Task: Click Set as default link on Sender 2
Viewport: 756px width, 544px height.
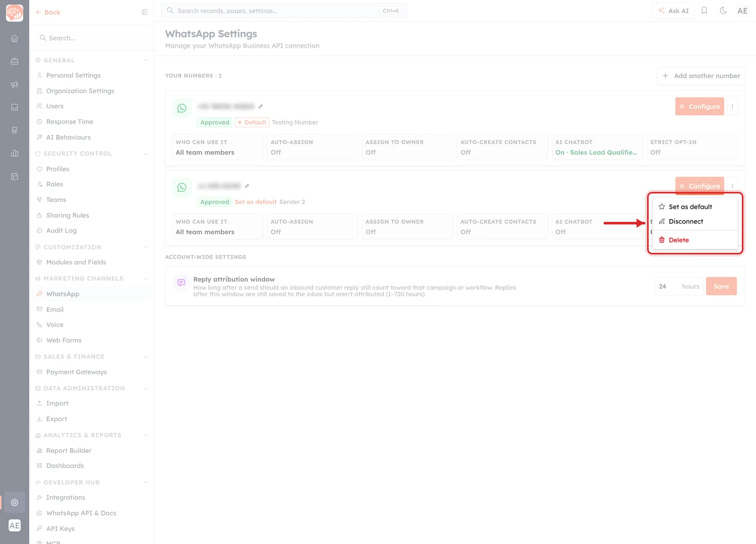Action: point(256,202)
